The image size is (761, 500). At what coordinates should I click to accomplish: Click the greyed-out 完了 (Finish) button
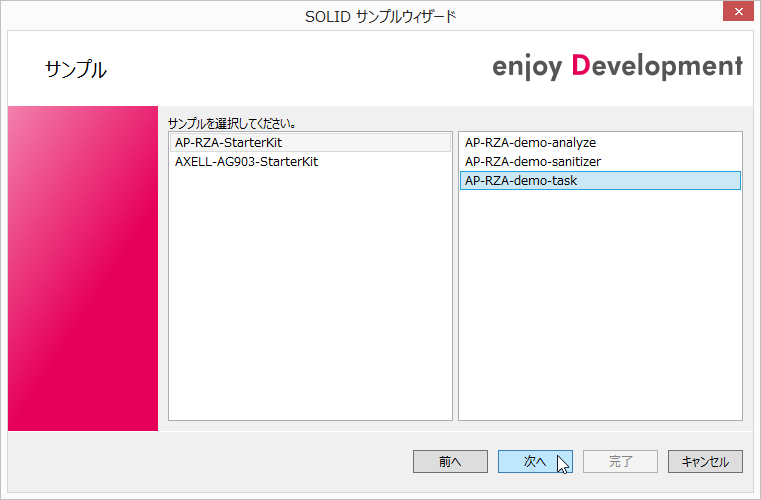coord(621,461)
